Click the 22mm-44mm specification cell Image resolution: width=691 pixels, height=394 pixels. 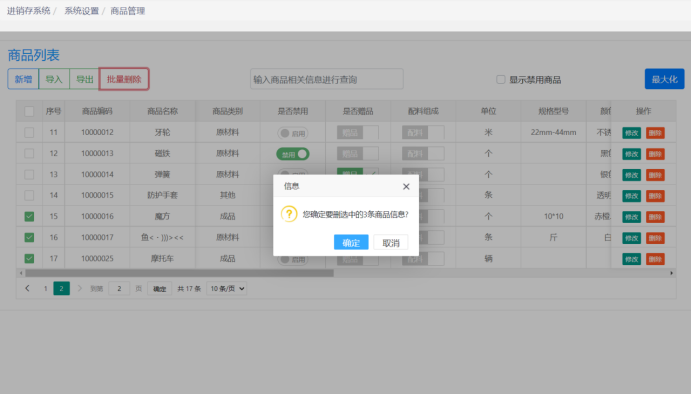[554, 132]
